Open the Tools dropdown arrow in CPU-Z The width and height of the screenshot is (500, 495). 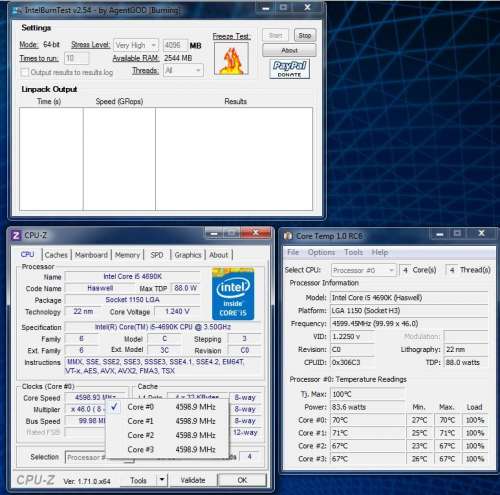point(162,480)
